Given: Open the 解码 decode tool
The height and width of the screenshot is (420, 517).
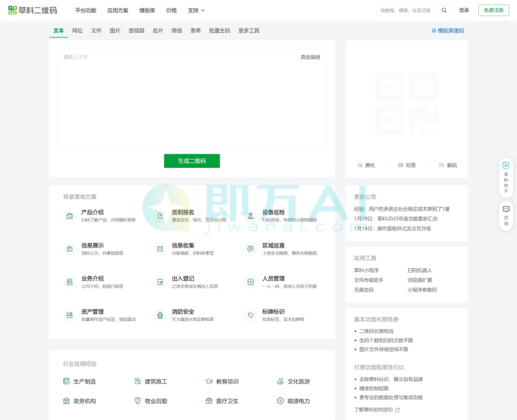Looking at the screenshot, I should pos(448,165).
